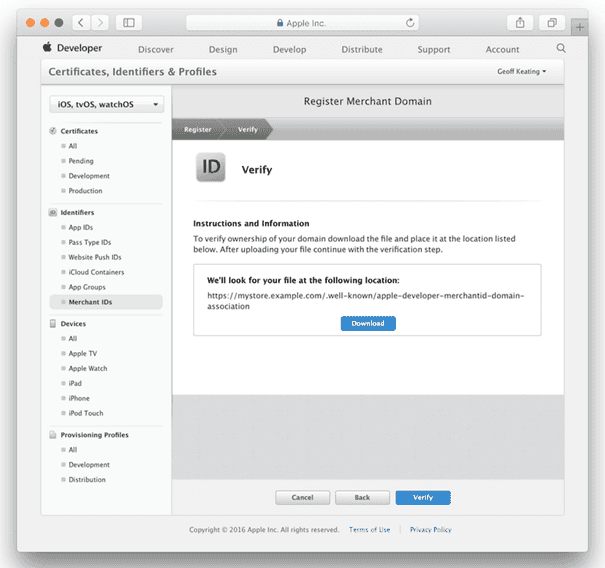Open the Geoff Keating account dropdown
Screen dimensions: 605x568
521,72
